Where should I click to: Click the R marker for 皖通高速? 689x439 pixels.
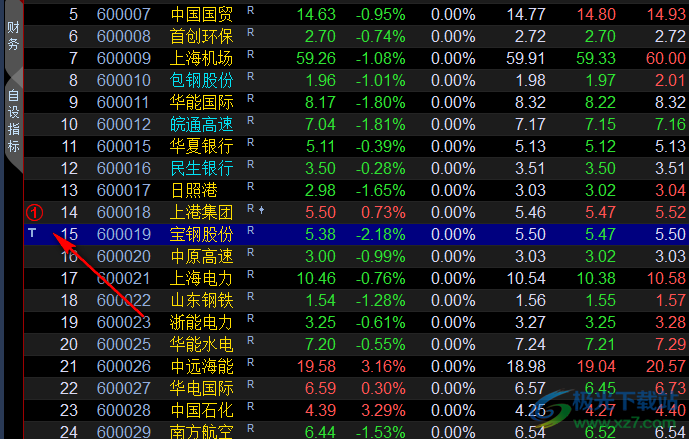(x=250, y=120)
